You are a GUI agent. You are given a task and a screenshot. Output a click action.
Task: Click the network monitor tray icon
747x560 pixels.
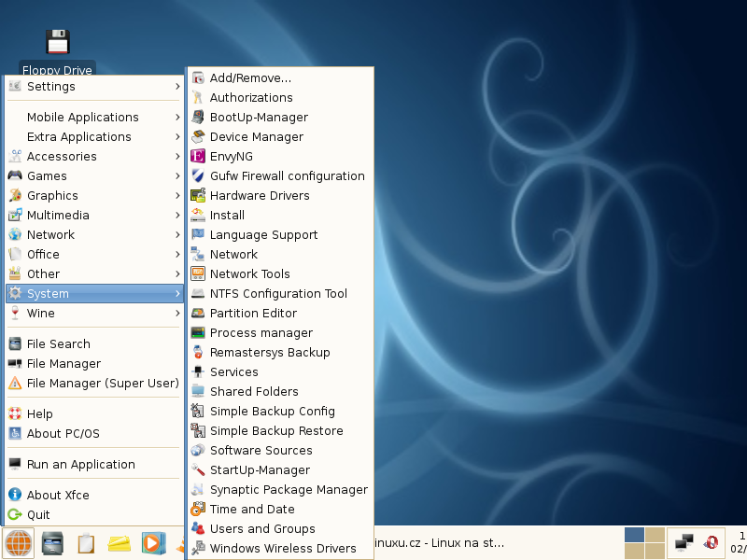coord(684,542)
